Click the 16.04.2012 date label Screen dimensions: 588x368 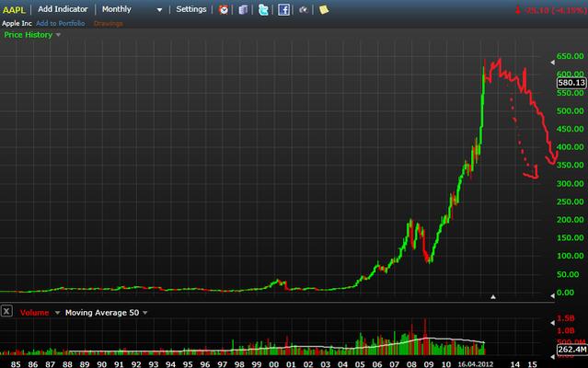tap(475, 364)
